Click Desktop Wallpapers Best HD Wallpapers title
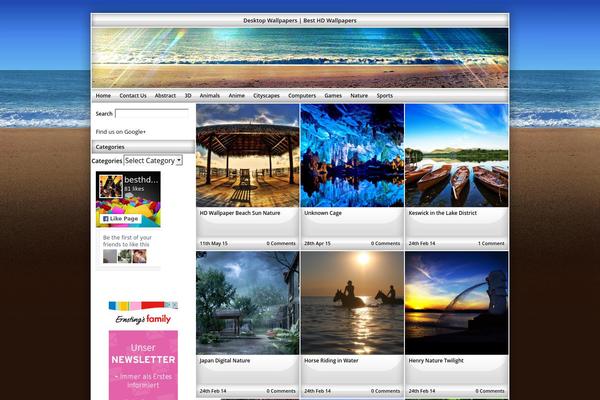Viewport: 600px width, 400px height. [300, 21]
